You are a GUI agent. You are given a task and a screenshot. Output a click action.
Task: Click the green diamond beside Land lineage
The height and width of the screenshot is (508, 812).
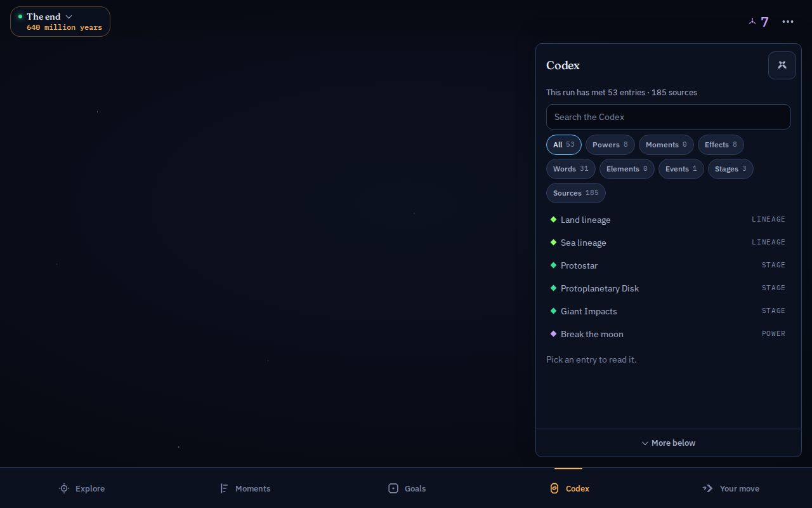(553, 220)
